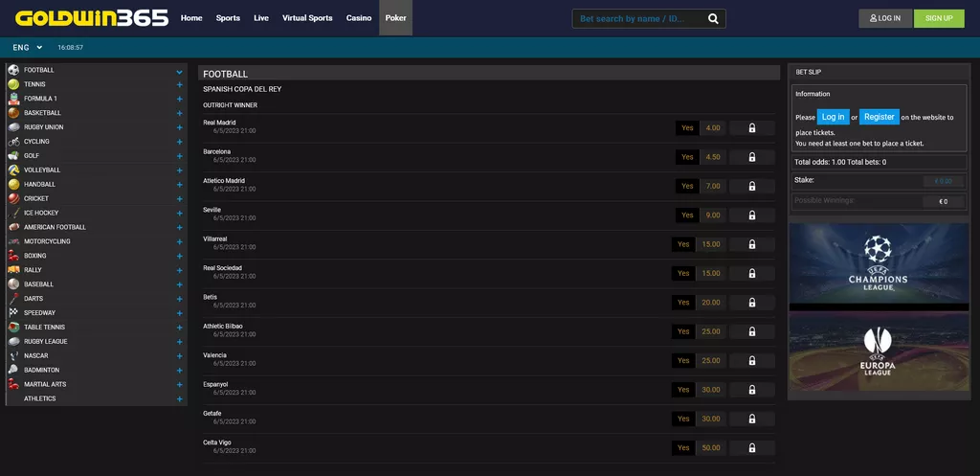Image resolution: width=980 pixels, height=476 pixels.
Task: Collapse the Football category chevron
Action: [x=179, y=71]
